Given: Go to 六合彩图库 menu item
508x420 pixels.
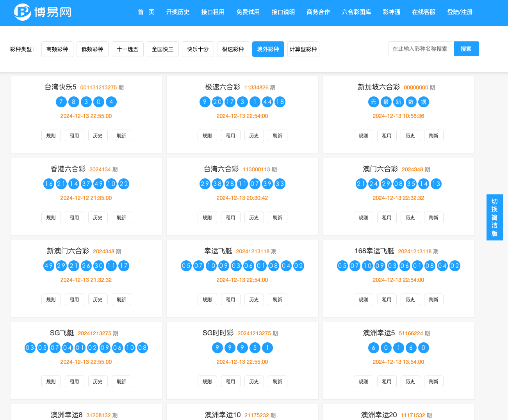Looking at the screenshot, I should [356, 12].
